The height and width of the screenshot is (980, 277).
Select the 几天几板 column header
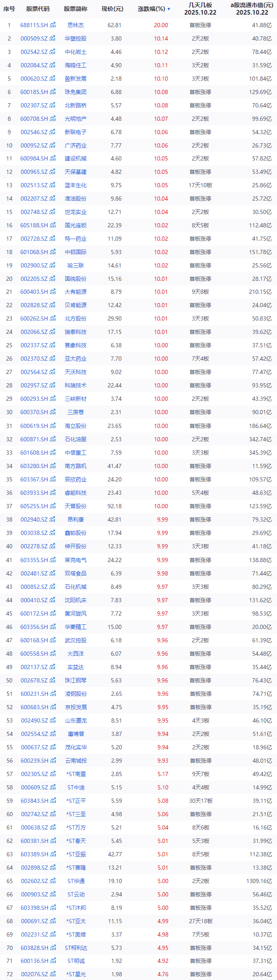pyautogui.click(x=200, y=9)
